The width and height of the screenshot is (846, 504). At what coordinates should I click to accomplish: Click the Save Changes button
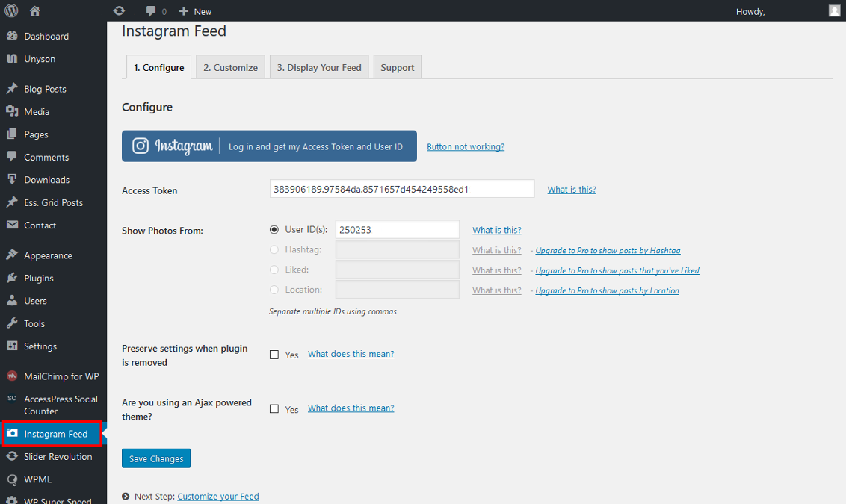click(156, 458)
